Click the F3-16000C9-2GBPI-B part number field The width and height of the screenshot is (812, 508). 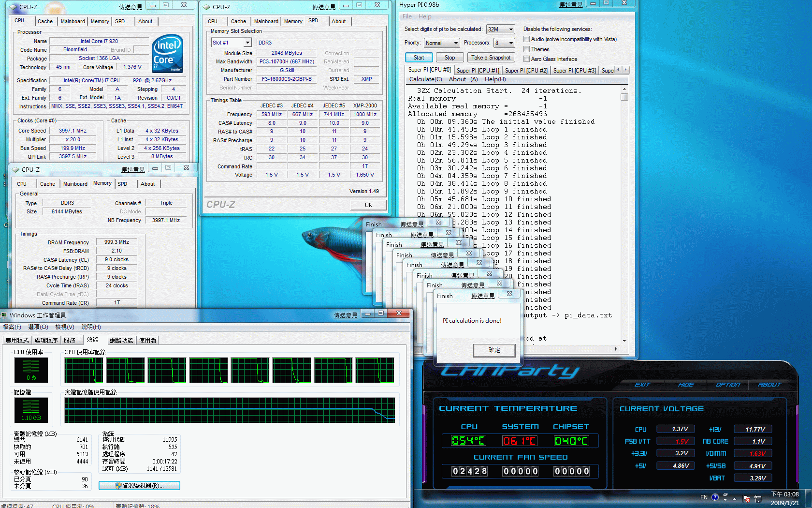point(287,79)
